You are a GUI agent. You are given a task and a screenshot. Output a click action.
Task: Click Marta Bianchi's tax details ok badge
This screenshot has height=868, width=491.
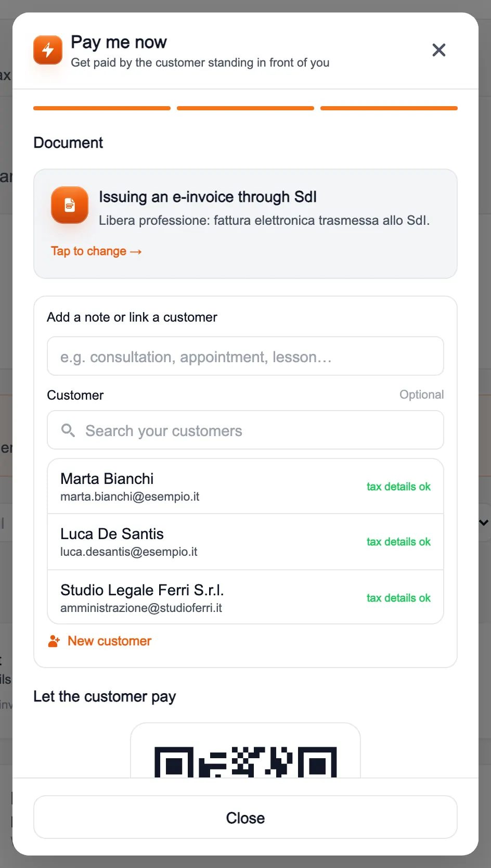point(398,487)
